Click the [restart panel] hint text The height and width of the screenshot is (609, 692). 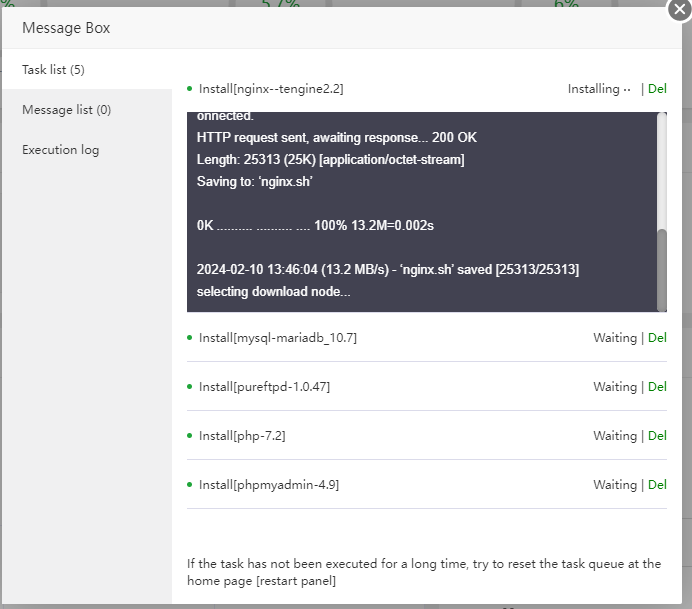click(296, 581)
